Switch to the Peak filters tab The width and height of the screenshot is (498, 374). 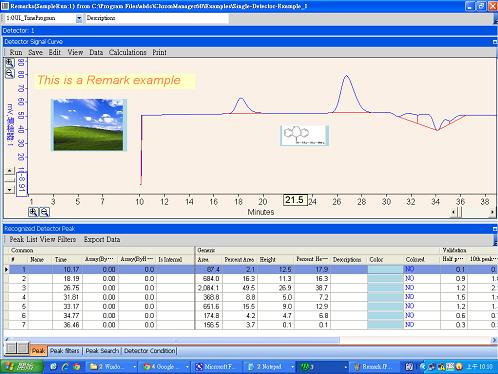pyautogui.click(x=65, y=351)
